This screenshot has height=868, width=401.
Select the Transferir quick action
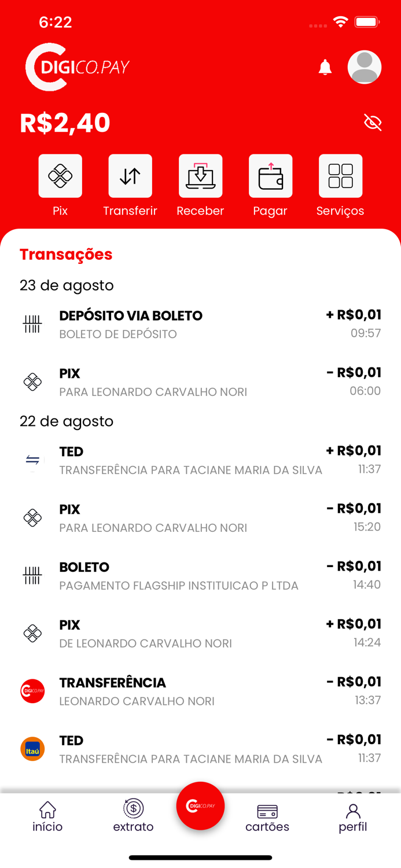[130, 175]
